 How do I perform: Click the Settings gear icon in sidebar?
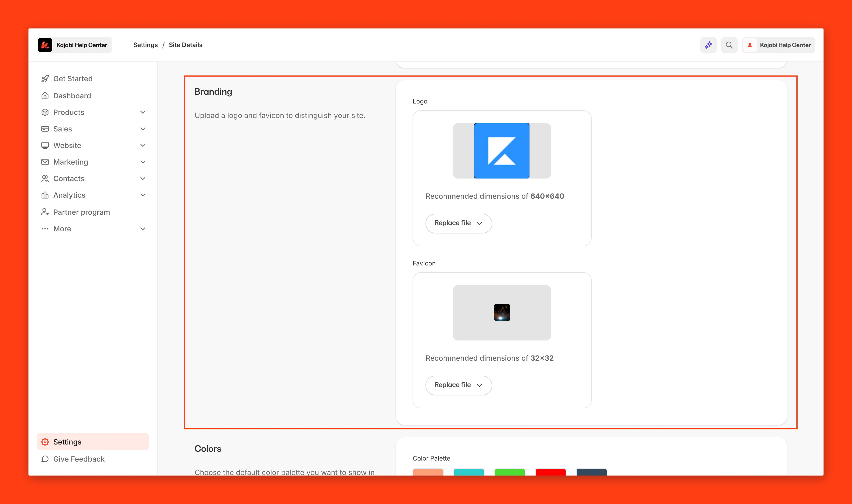(x=45, y=441)
